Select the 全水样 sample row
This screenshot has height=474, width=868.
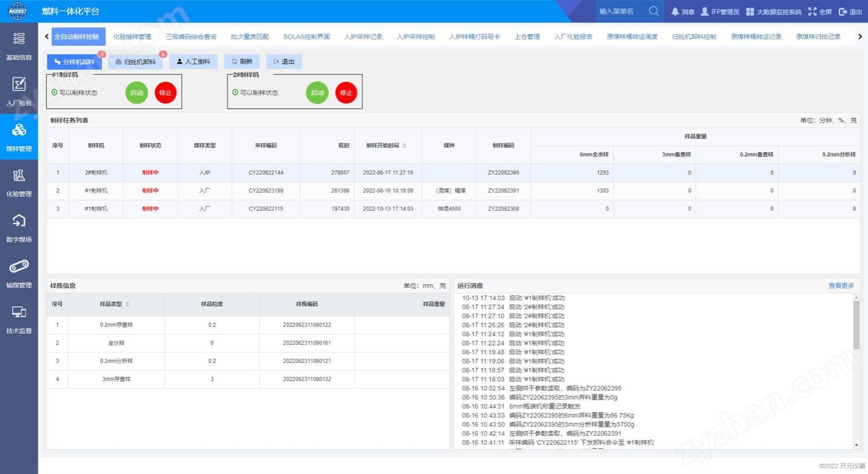coord(248,343)
